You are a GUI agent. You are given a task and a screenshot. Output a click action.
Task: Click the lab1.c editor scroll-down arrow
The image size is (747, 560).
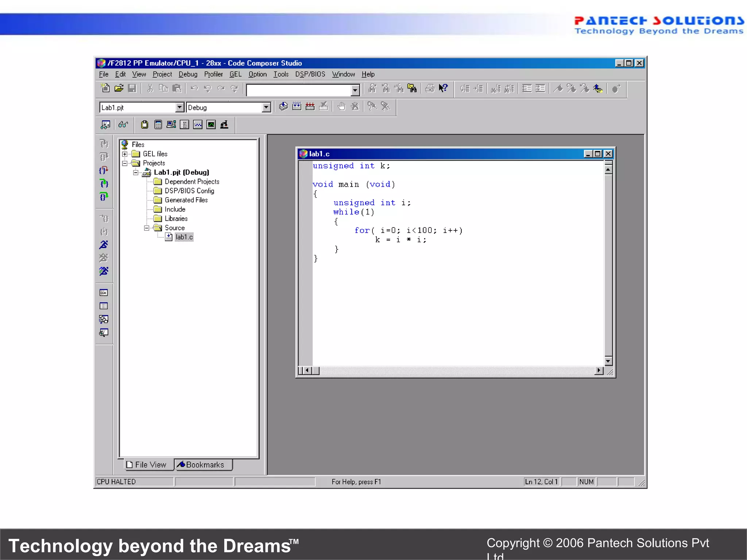(x=608, y=361)
